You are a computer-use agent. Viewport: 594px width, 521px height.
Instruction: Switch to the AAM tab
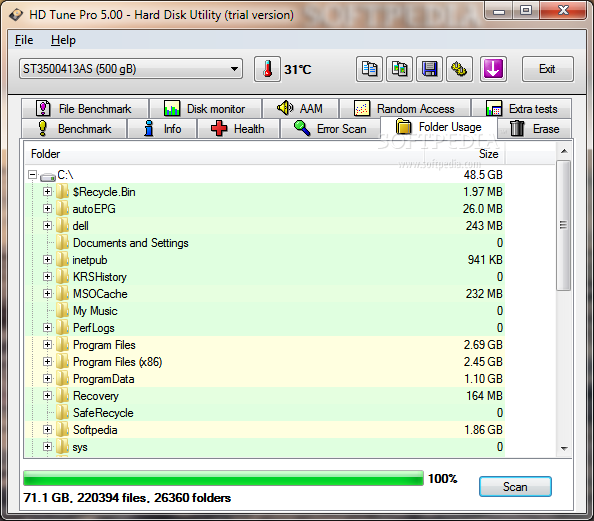(300, 109)
